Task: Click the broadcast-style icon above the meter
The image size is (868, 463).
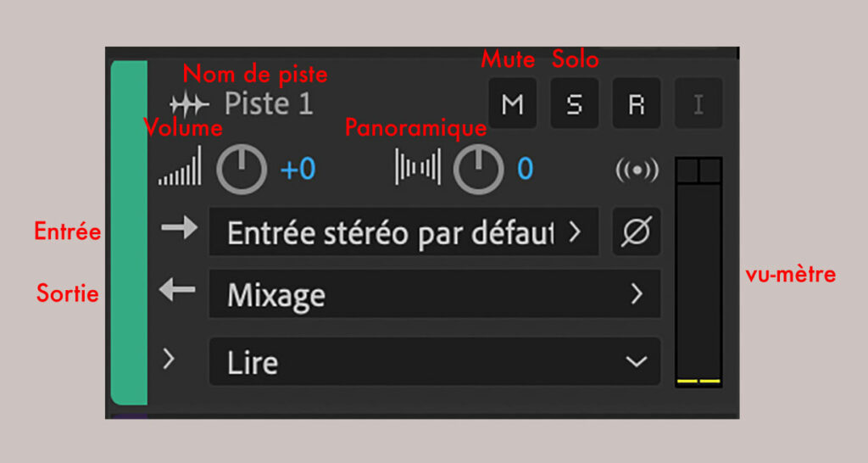Action: pyautogui.click(x=637, y=170)
